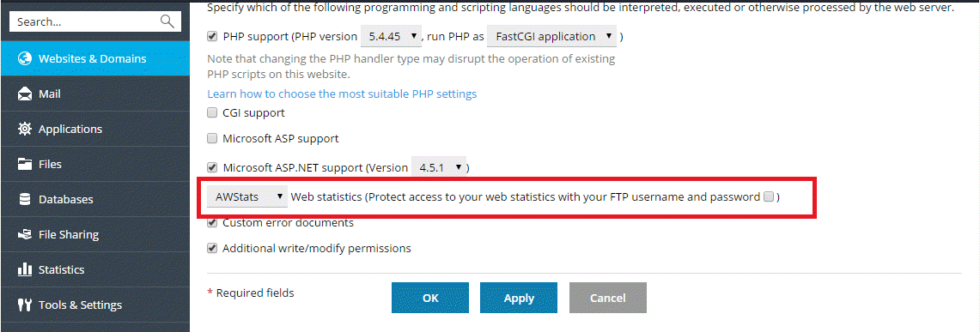The width and height of the screenshot is (980, 332).
Task: Click the Apply button
Action: (519, 299)
